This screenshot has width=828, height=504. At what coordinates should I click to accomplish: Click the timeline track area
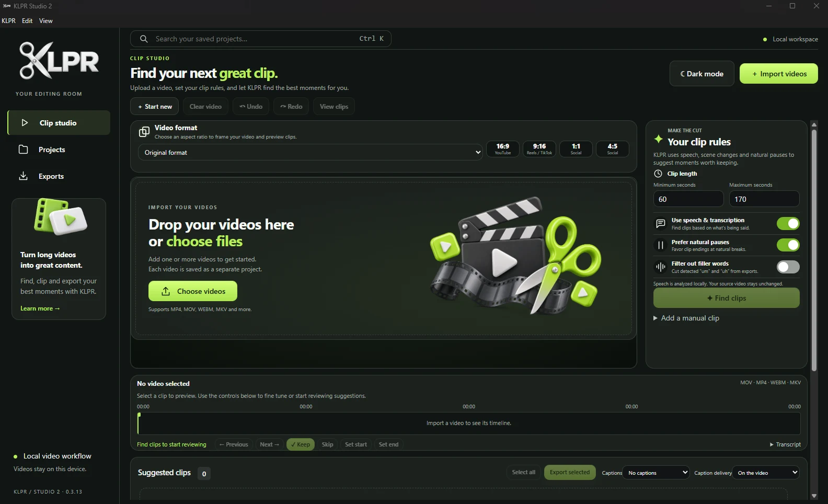(x=469, y=423)
